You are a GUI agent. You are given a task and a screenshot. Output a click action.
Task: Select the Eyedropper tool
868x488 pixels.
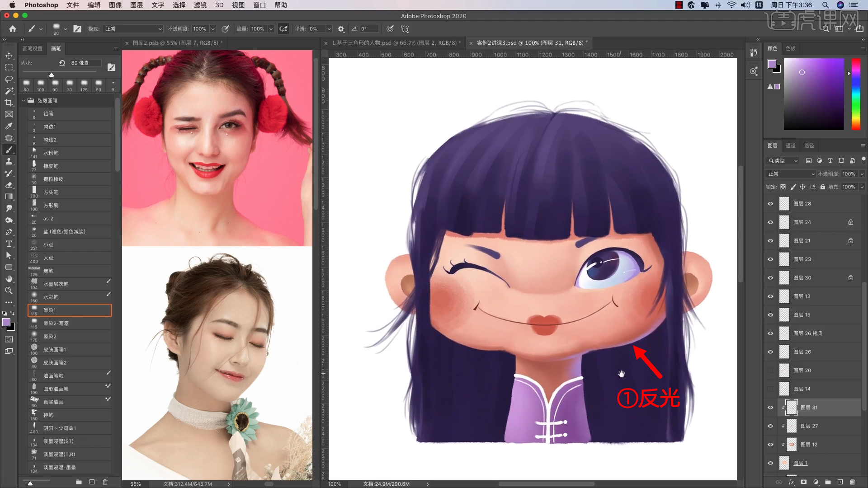9,126
